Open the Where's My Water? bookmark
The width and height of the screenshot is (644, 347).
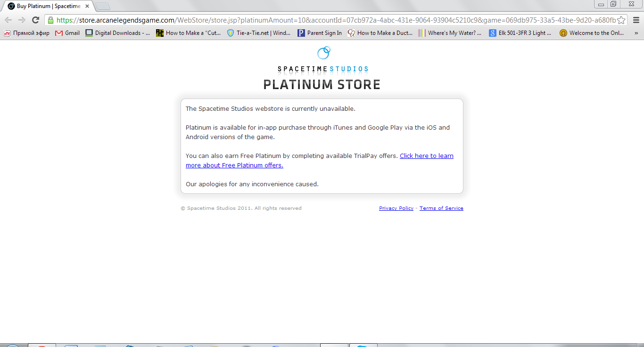450,33
